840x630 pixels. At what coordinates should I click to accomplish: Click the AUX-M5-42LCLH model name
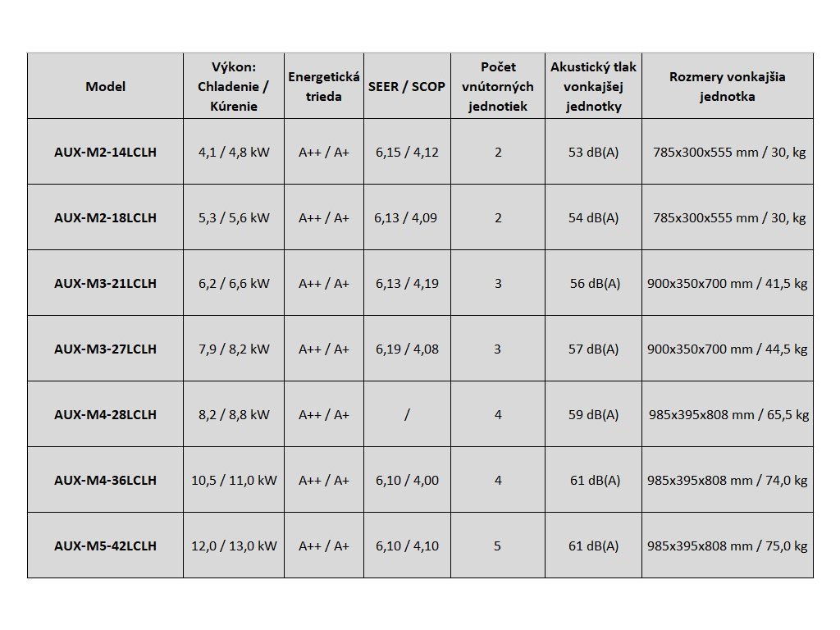(105, 546)
